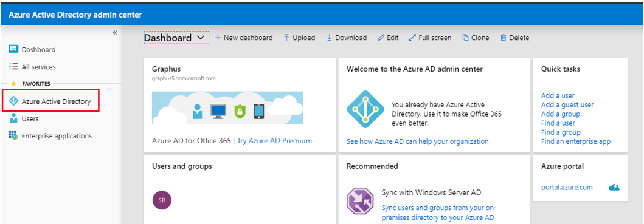The image size is (644, 224).
Task: Click the Azure Active Directory diamond icon
Action: click(x=13, y=101)
